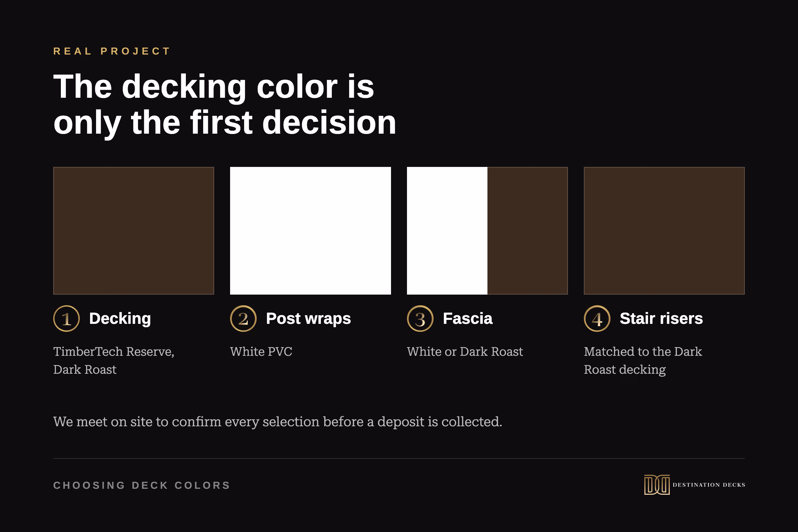The width and height of the screenshot is (798, 532).
Task: Click the Destination Decks DD logo icon
Action: click(657, 485)
